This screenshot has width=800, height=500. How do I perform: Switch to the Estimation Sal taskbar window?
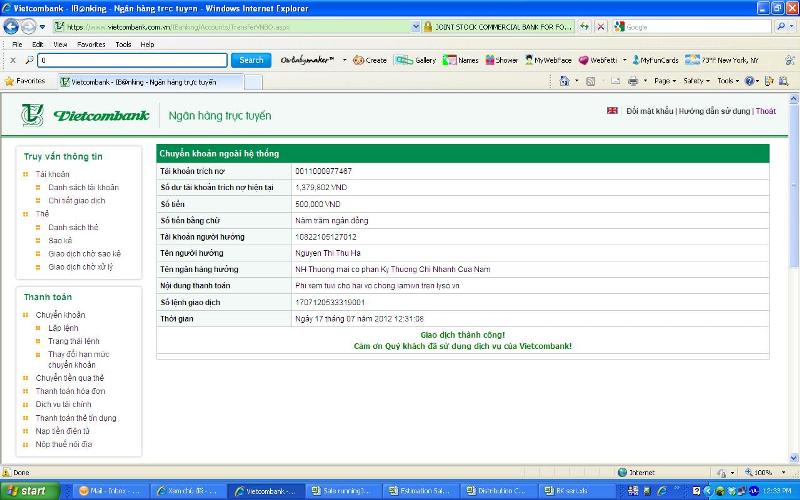(x=419, y=491)
